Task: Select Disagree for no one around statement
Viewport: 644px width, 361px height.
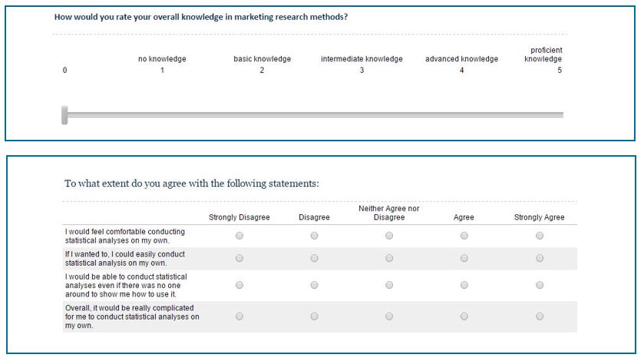Action: coord(314,285)
